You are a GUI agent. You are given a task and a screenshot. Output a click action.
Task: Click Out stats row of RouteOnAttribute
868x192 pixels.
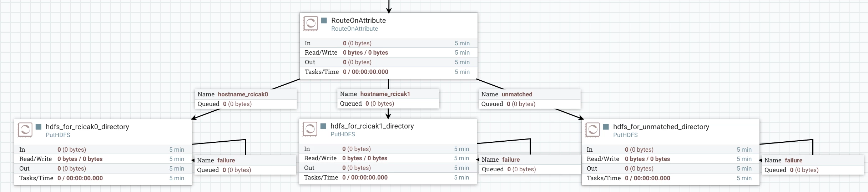coord(388,62)
